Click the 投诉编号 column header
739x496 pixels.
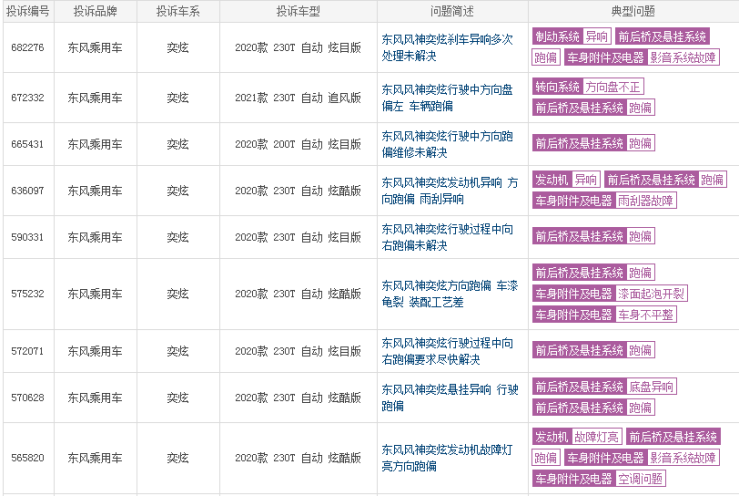pyautogui.click(x=27, y=11)
